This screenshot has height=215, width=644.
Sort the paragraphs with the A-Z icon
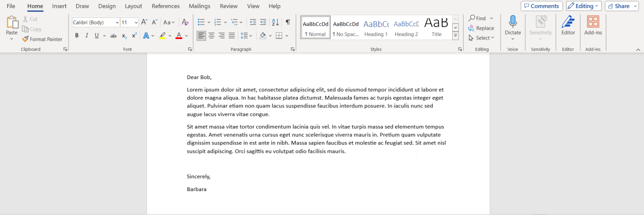[x=276, y=22]
